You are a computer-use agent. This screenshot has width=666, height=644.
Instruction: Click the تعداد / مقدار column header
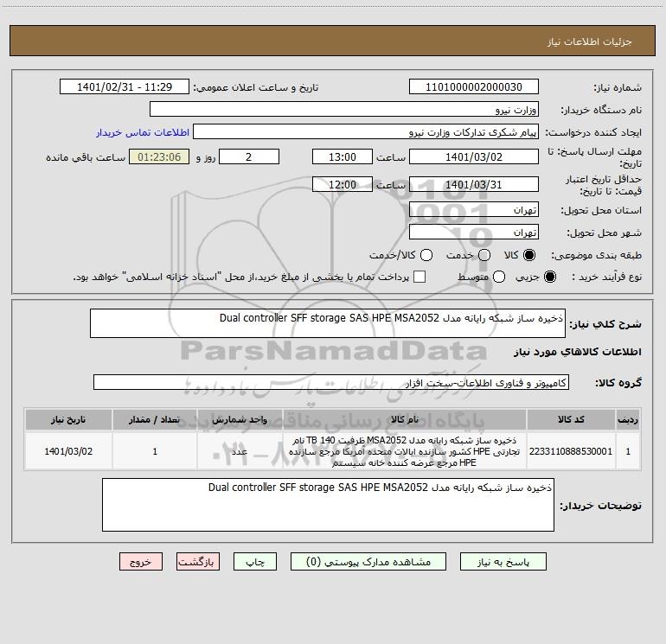(x=155, y=419)
